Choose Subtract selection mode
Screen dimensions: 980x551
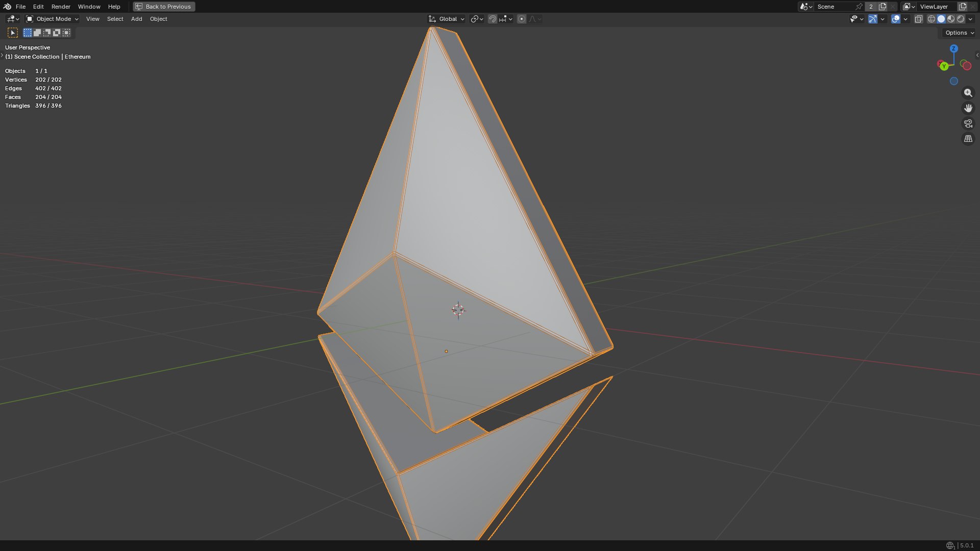(47, 33)
